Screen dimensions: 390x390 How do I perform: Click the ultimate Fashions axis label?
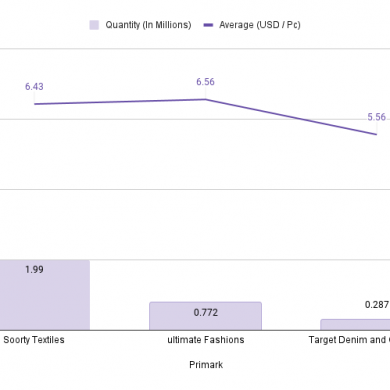pos(206,340)
